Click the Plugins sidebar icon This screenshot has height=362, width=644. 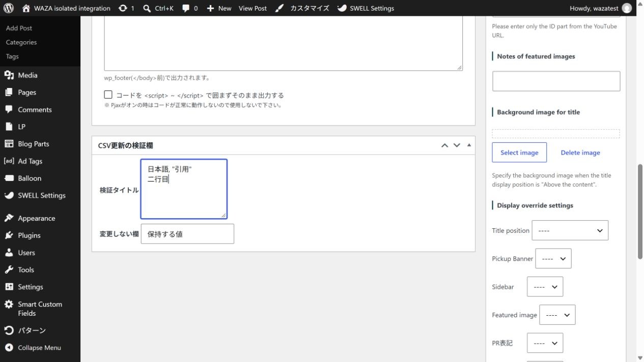(x=9, y=235)
